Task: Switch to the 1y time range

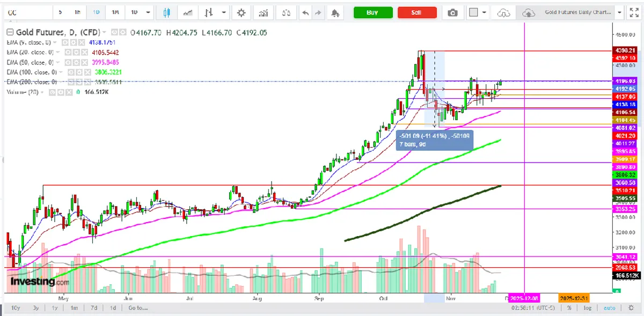Action: click(54, 308)
